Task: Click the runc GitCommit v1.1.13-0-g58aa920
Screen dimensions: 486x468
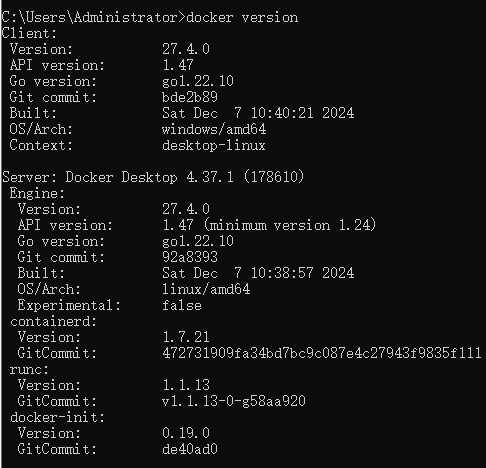Action: pyautogui.click(x=234, y=401)
